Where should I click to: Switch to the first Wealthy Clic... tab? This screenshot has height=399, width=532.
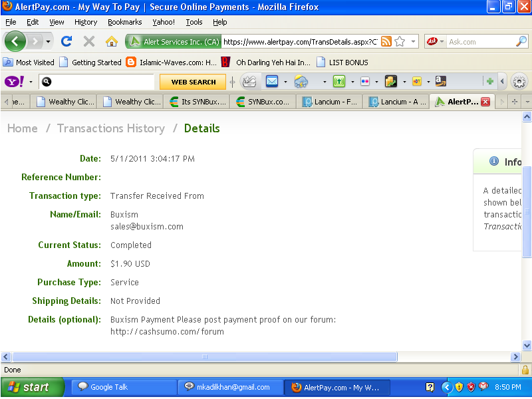click(64, 102)
